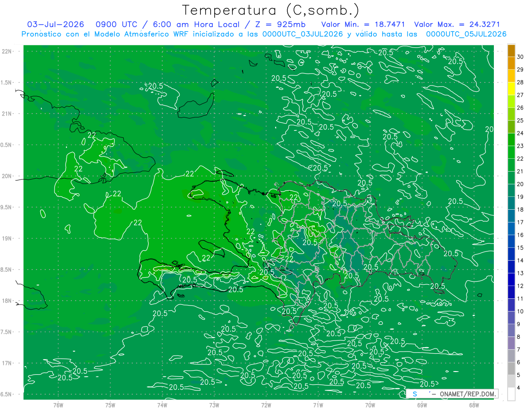The height and width of the screenshot is (411, 532).
Task: Select the date text "03-Jul-2026"
Action: [x=55, y=24]
